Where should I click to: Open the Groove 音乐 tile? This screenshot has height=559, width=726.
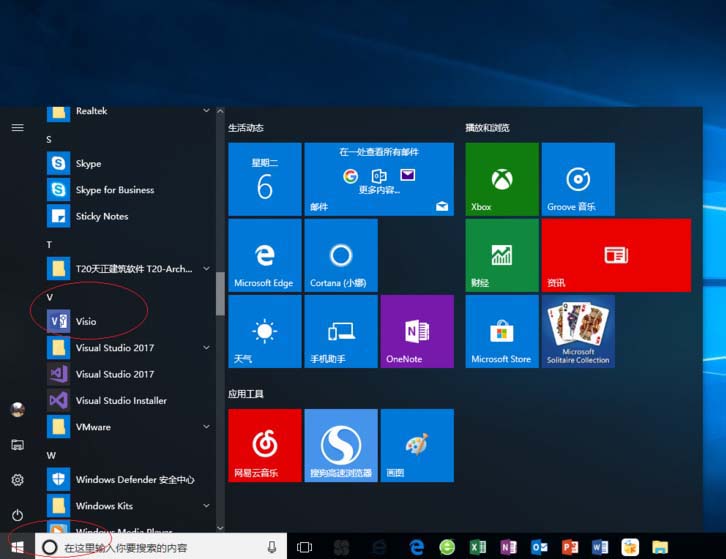tap(578, 179)
